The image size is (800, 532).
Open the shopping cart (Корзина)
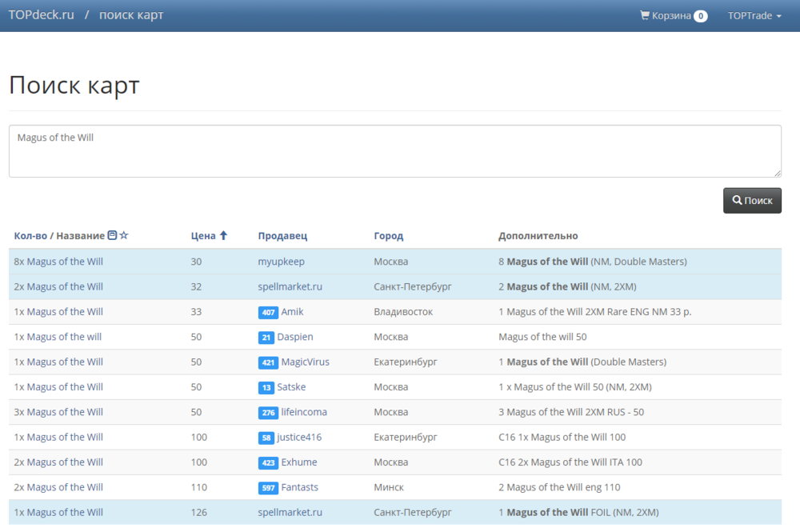coord(673,15)
